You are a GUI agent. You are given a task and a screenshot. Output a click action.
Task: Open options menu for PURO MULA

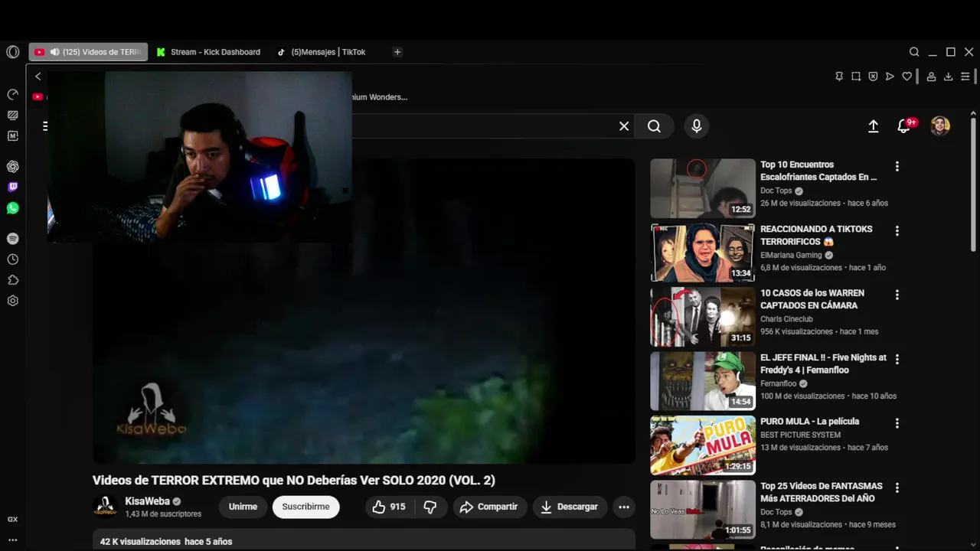[897, 423]
